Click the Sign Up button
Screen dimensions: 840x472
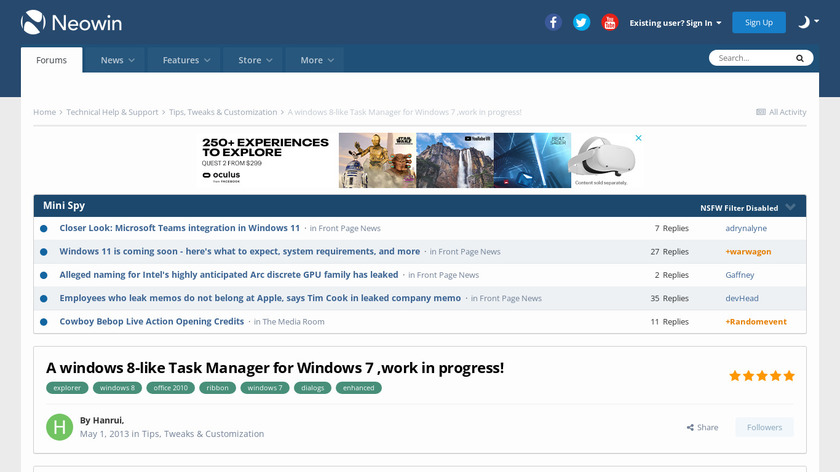click(759, 23)
